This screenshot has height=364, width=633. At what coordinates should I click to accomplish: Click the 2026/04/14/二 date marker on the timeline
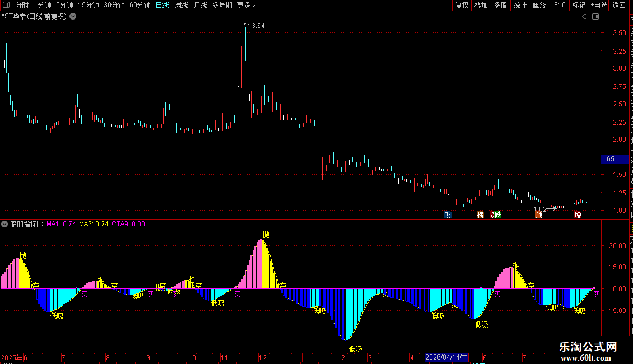point(446,357)
